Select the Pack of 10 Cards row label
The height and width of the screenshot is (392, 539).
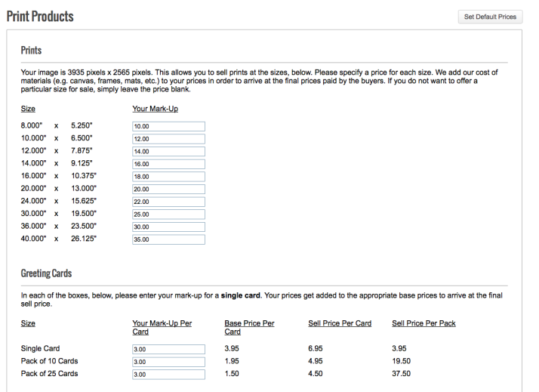click(49, 361)
